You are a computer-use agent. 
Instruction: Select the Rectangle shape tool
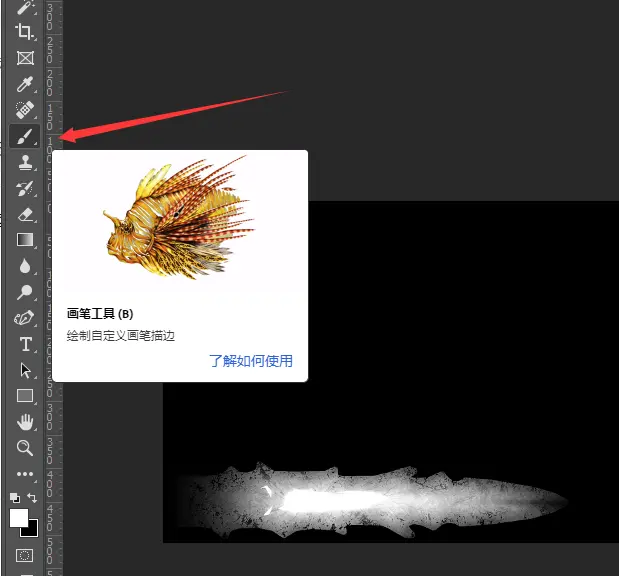pos(25,396)
